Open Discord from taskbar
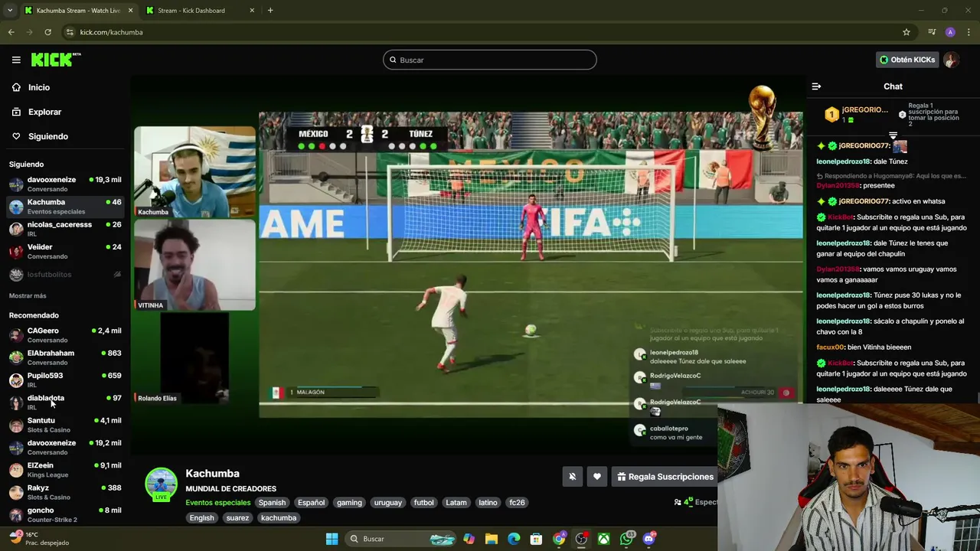The height and width of the screenshot is (551, 980). pos(649,539)
